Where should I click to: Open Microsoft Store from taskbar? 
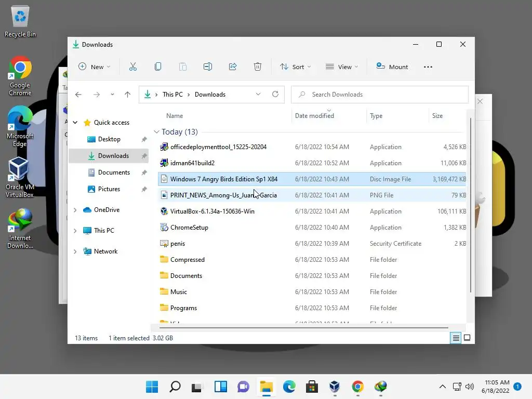tap(312, 387)
